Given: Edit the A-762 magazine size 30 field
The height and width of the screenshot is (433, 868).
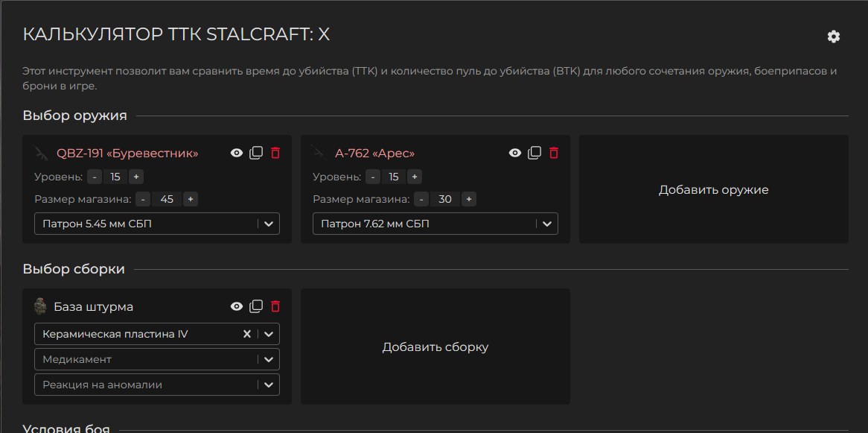Looking at the screenshot, I should (x=445, y=200).
